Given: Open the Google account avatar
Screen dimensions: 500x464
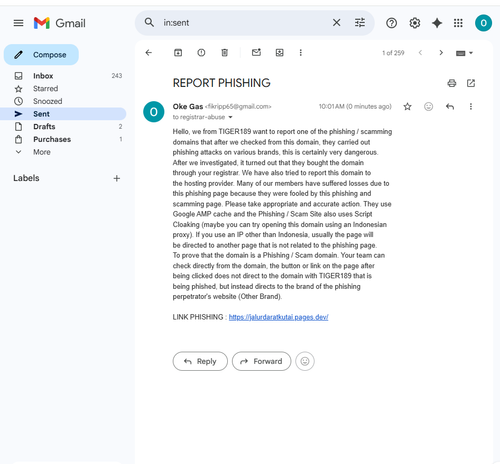Looking at the screenshot, I should [x=483, y=23].
